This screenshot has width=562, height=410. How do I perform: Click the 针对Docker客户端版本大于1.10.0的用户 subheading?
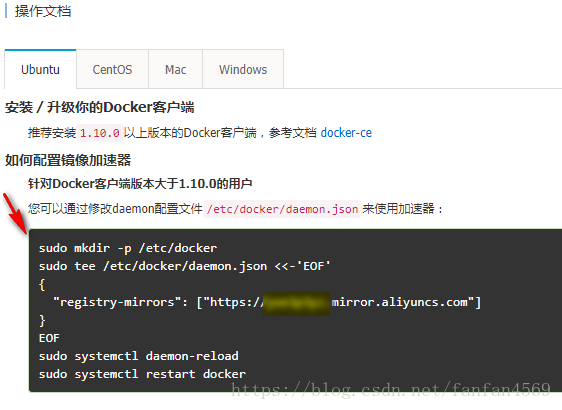click(x=140, y=183)
